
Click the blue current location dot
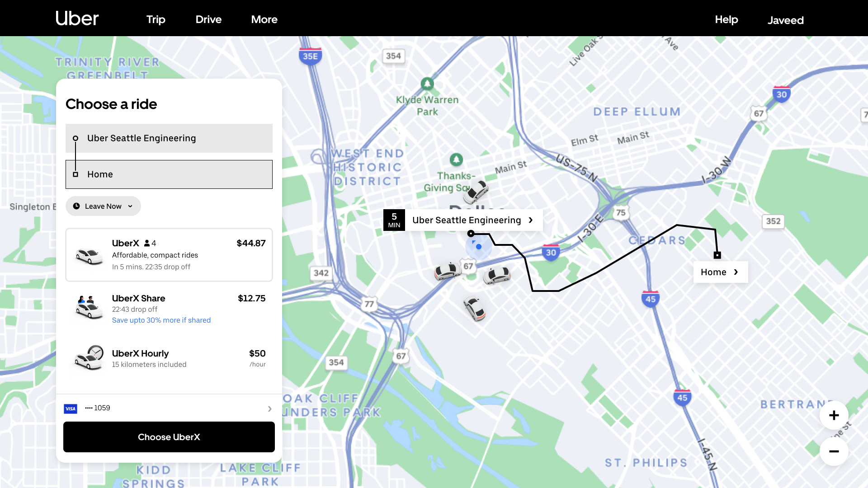click(479, 247)
